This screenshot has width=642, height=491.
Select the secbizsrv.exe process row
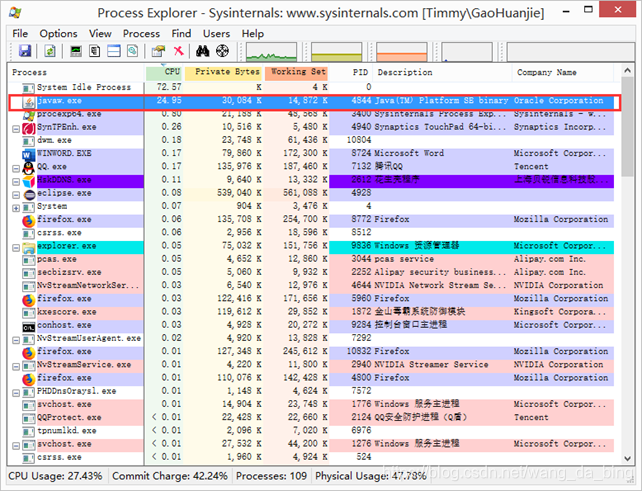311,272
